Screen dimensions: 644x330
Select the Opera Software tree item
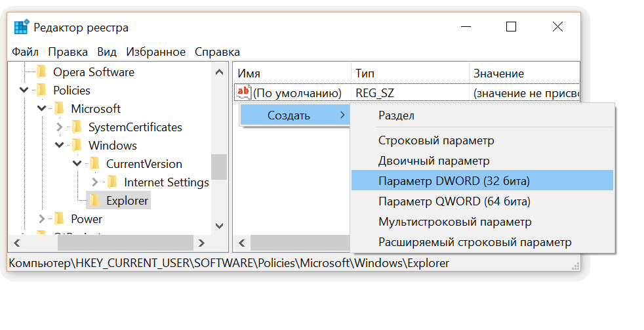[x=94, y=72]
